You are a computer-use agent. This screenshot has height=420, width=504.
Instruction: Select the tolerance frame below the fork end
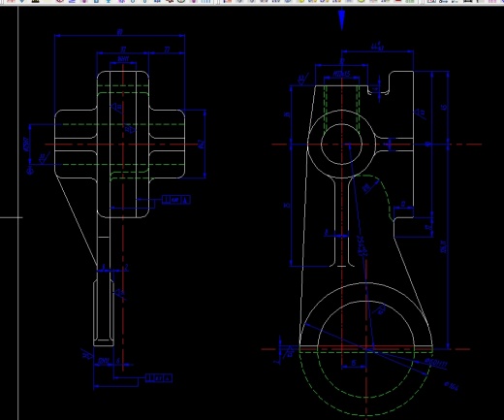159,378
